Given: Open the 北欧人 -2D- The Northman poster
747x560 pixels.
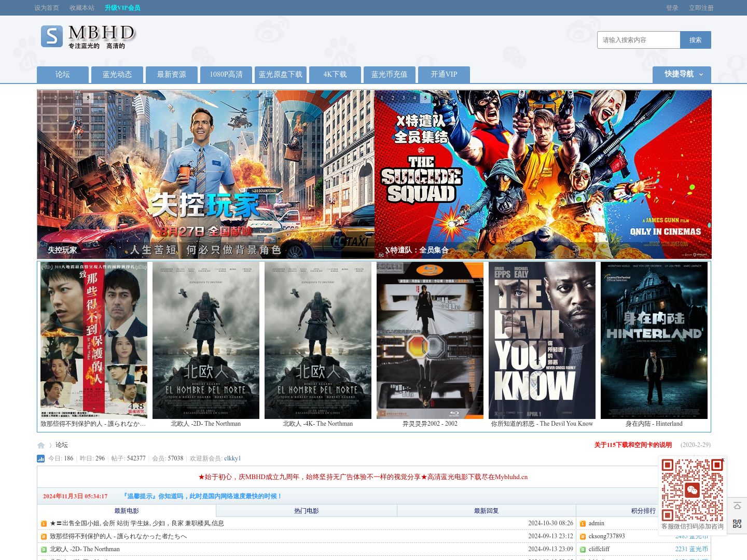Looking at the screenshot, I should (206, 340).
